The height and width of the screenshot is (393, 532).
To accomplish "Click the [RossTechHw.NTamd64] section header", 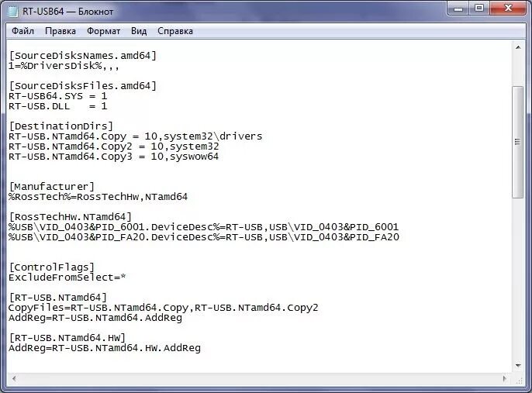I will (71, 217).
